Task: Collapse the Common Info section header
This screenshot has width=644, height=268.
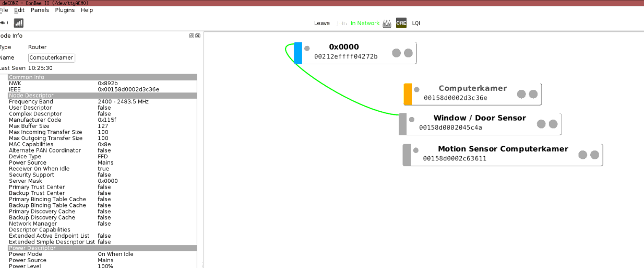Action: 102,77
